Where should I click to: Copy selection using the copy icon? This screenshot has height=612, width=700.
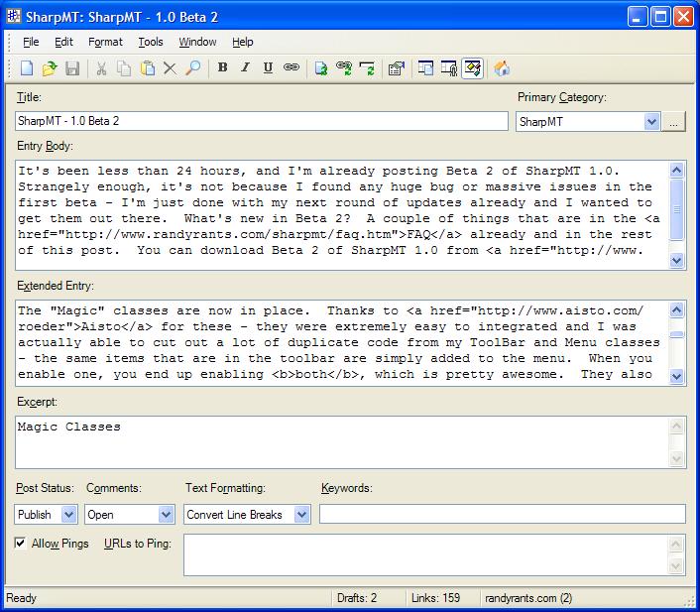pyautogui.click(x=124, y=68)
